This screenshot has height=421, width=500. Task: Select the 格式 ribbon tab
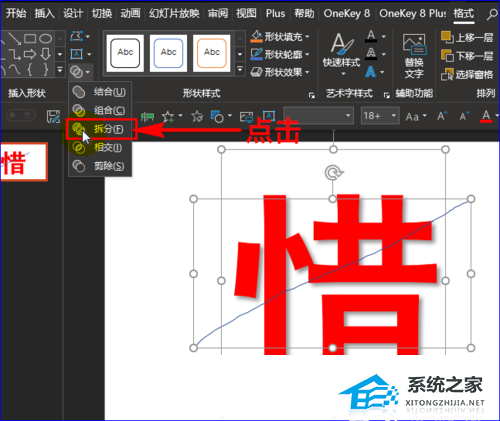[464, 13]
